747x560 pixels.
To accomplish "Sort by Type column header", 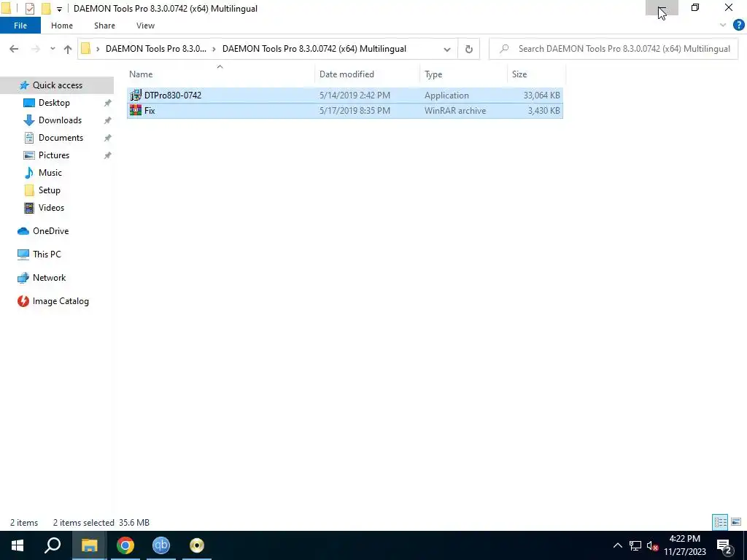I will point(433,74).
